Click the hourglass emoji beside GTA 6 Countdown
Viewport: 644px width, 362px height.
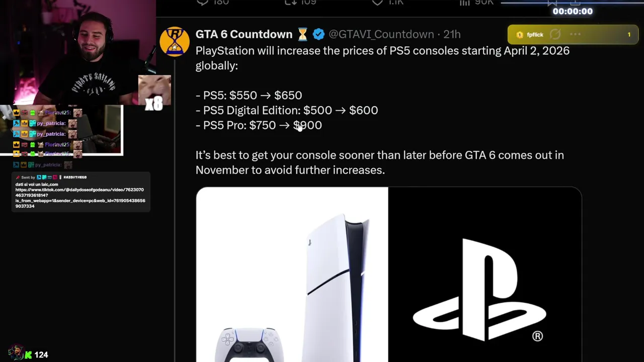[x=302, y=34]
